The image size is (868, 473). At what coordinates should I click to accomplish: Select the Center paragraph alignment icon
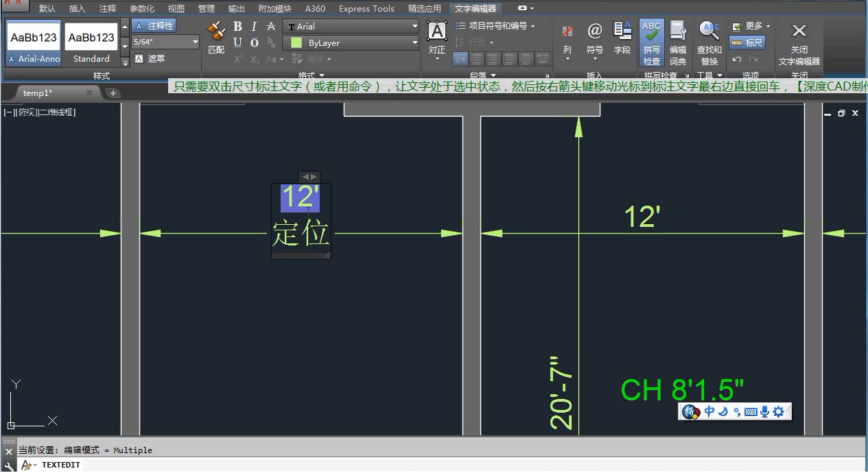click(493, 59)
